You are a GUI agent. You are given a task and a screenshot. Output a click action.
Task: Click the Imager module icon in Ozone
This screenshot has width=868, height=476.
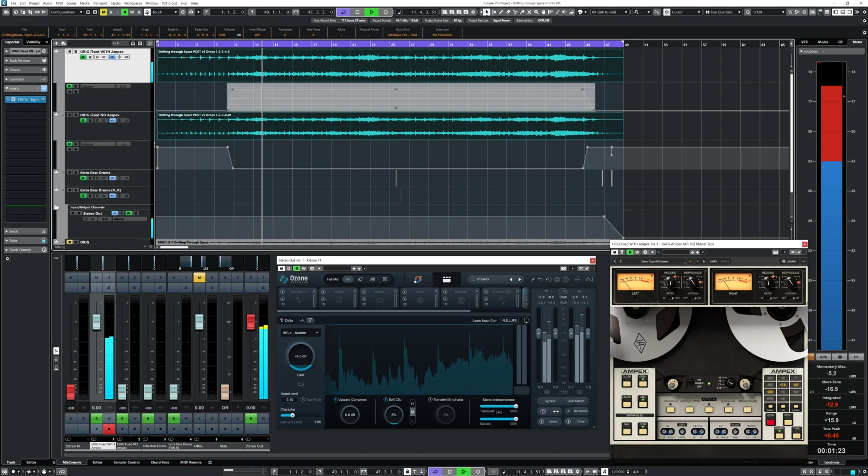[380, 299]
